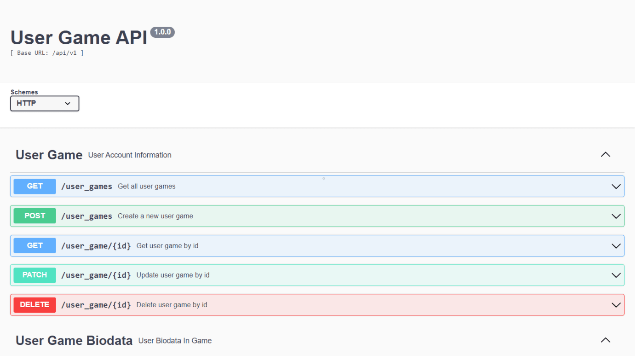644x356 pixels.
Task: Click the 'User Biodata In Game' text
Action: [175, 341]
